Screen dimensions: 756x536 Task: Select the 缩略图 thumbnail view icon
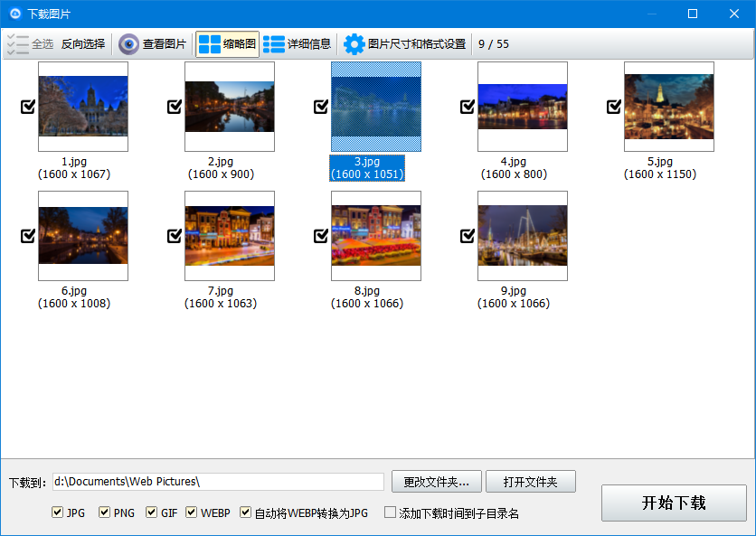209,42
